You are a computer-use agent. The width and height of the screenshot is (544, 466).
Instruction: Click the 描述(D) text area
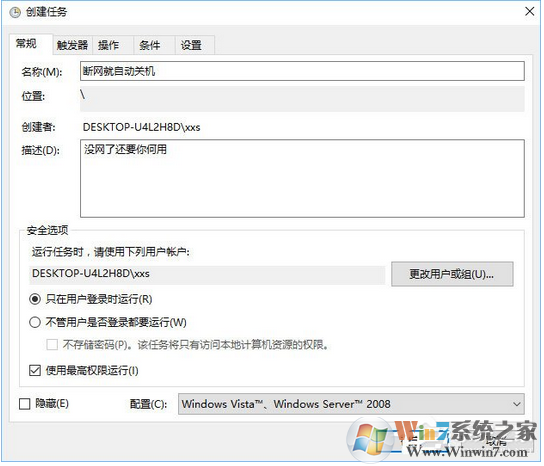tap(302, 178)
